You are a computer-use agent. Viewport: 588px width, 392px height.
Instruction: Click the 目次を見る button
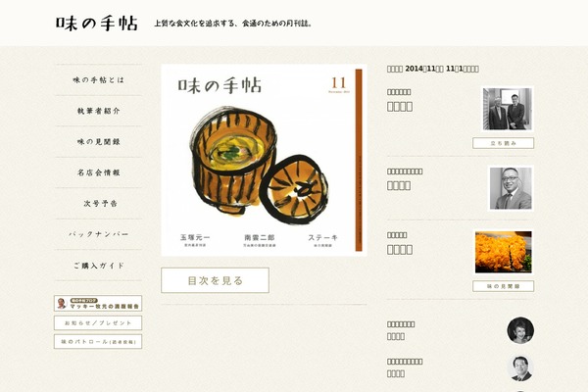point(215,280)
